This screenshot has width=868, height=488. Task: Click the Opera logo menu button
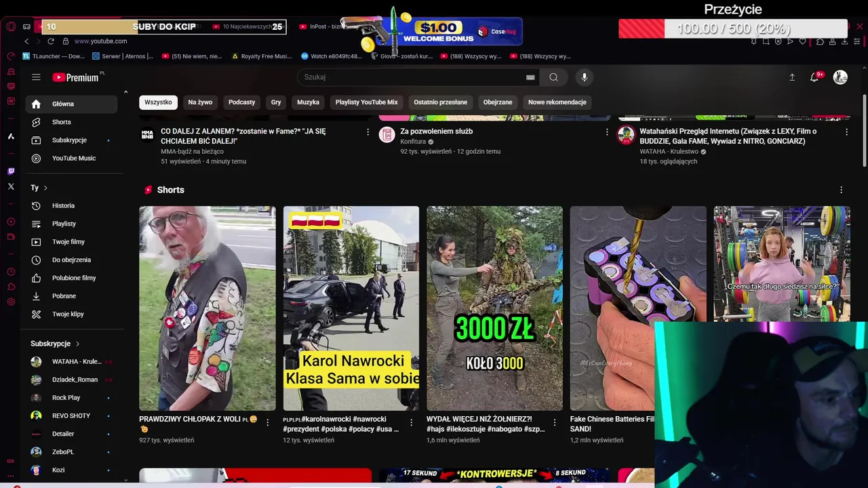tap(11, 26)
